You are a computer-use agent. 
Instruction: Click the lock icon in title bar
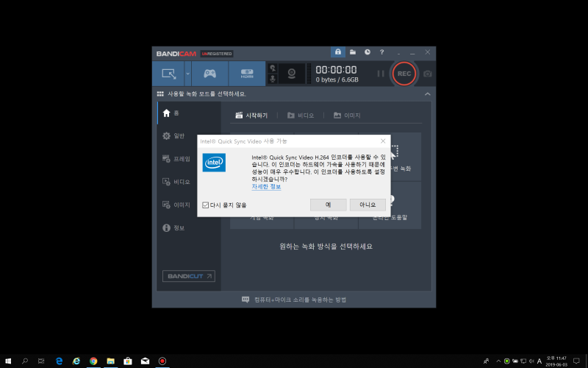pos(338,52)
